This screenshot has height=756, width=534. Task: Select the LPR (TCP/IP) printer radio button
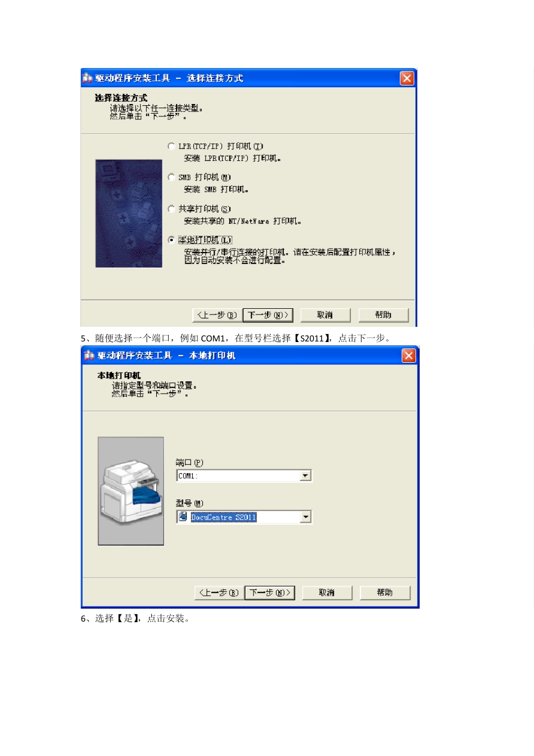coord(171,146)
